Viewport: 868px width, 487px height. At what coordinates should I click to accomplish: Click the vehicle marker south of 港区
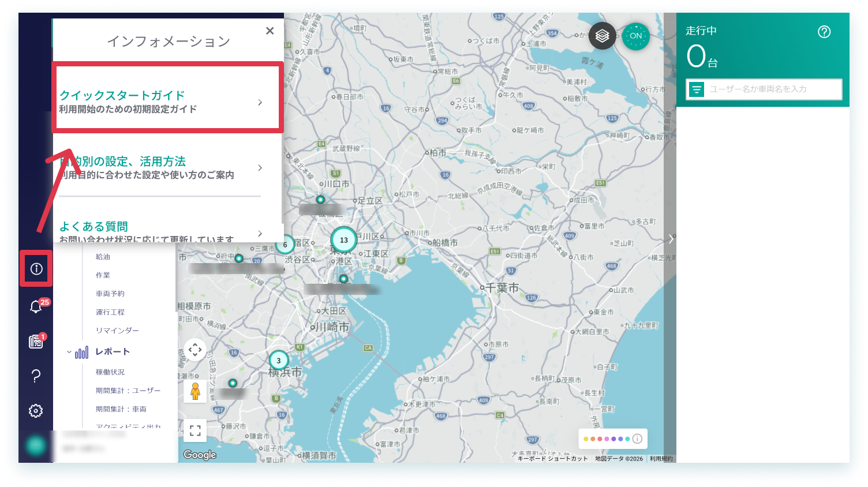(x=343, y=279)
